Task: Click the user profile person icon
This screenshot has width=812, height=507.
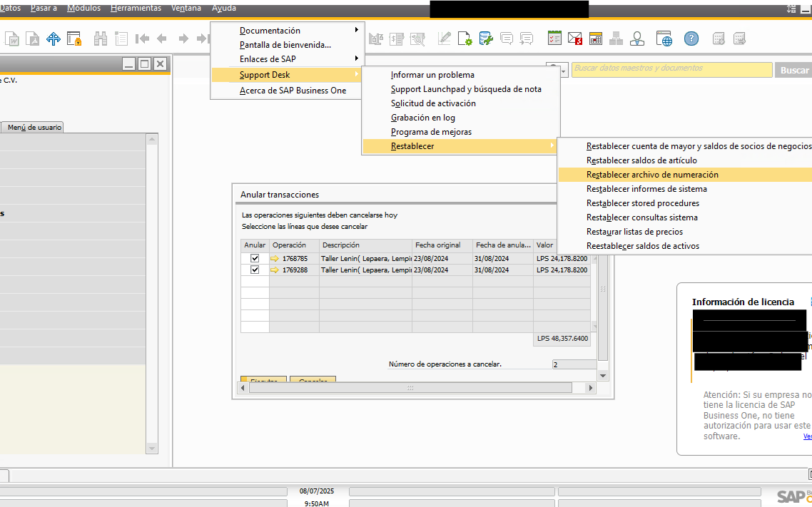Action: [637, 39]
